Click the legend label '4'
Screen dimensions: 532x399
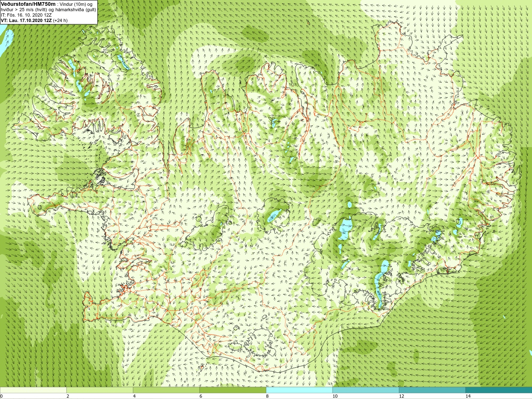click(x=134, y=396)
